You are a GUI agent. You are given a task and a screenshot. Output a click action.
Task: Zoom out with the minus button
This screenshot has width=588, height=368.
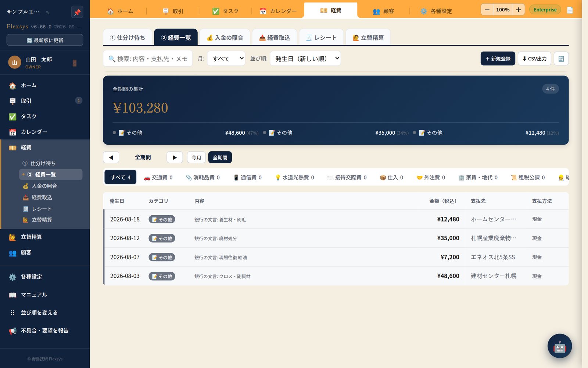tap(487, 10)
